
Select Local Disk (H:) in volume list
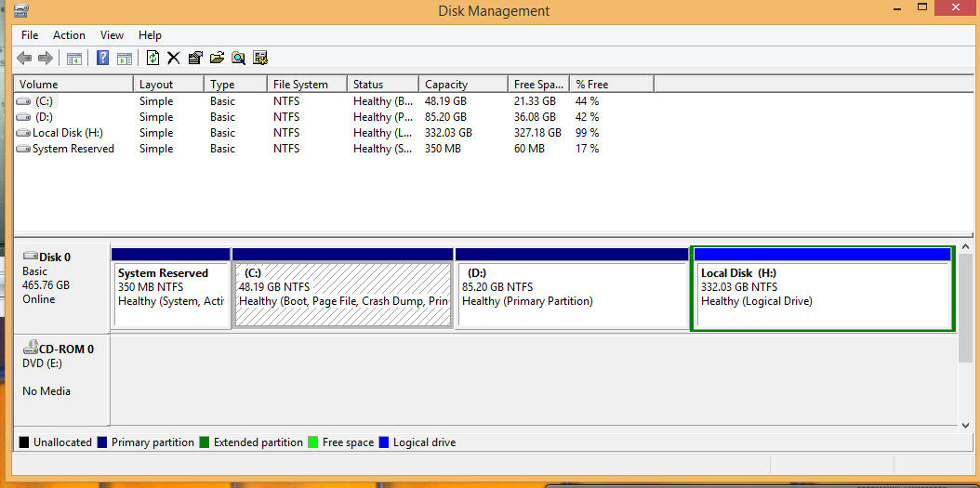68,133
